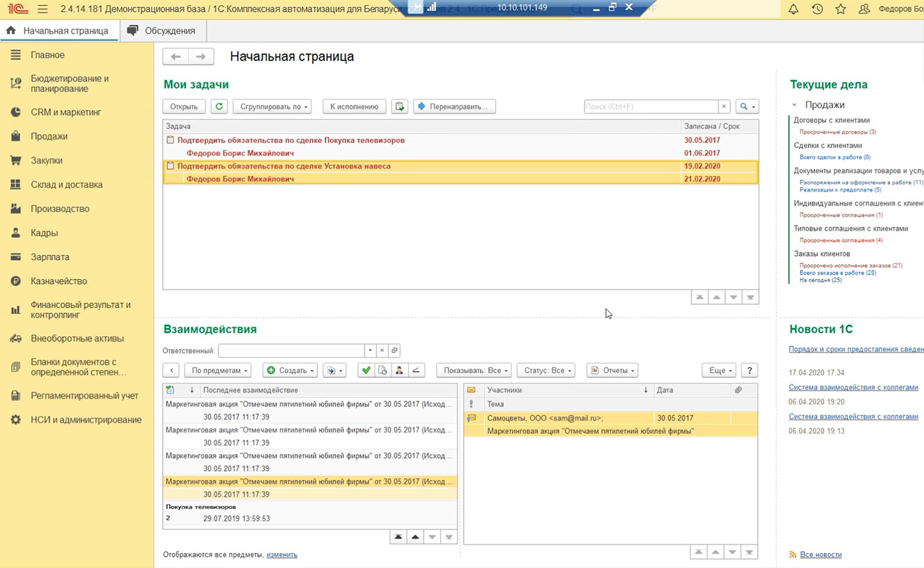Click the Перенаправить button
The height and width of the screenshot is (568, 924).
[x=454, y=107]
